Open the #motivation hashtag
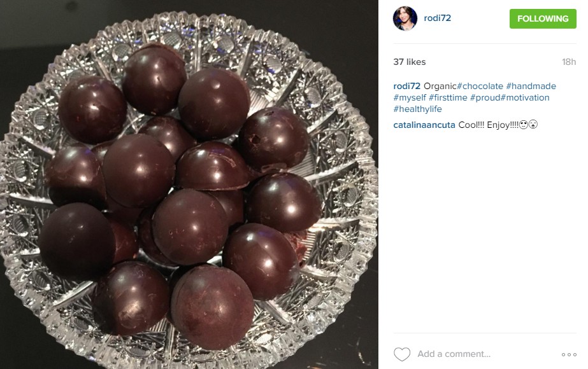The image size is (588, 369). click(x=525, y=98)
